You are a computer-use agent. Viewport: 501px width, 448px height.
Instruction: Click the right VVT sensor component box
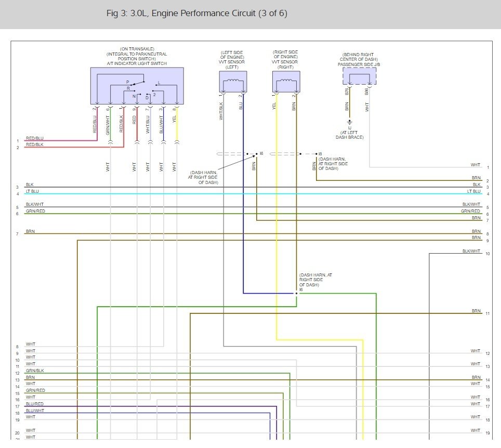point(286,82)
